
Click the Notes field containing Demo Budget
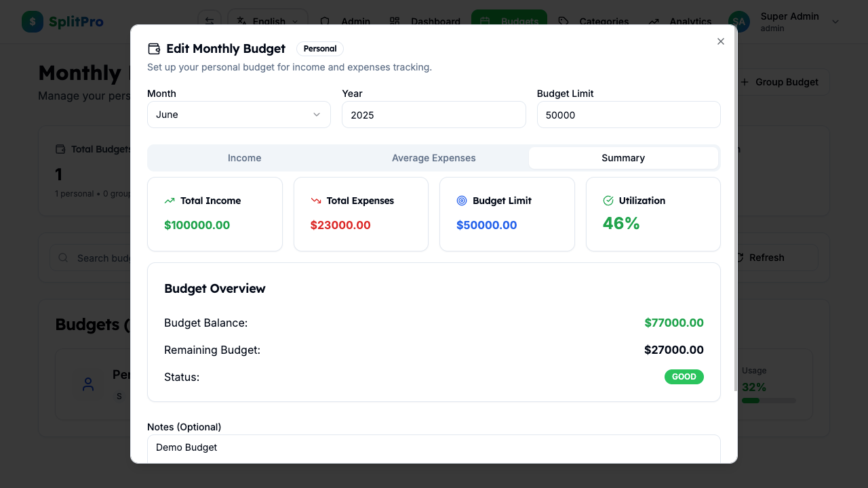(x=433, y=447)
